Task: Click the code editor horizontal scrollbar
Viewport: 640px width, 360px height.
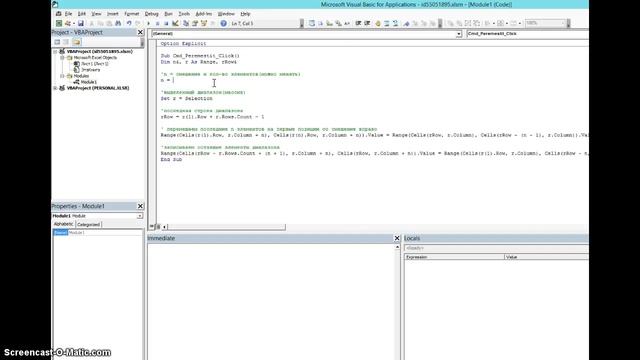Action: pos(227,227)
